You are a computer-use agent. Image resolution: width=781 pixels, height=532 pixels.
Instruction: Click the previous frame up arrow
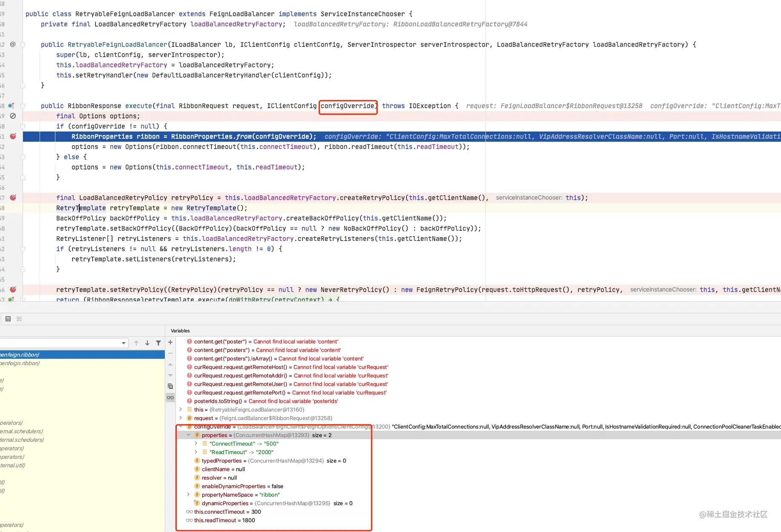click(x=136, y=343)
